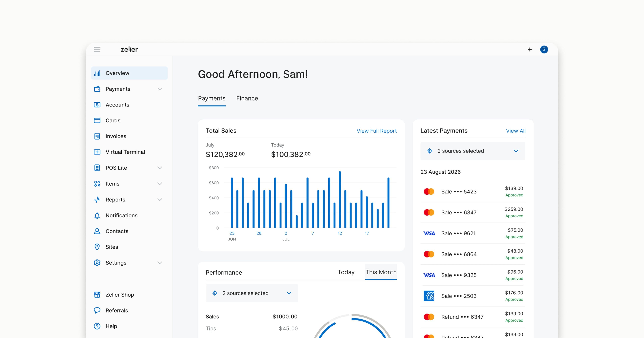Image resolution: width=644 pixels, height=338 pixels.
Task: Click the $100,382.00 Today total
Action: [x=291, y=154]
